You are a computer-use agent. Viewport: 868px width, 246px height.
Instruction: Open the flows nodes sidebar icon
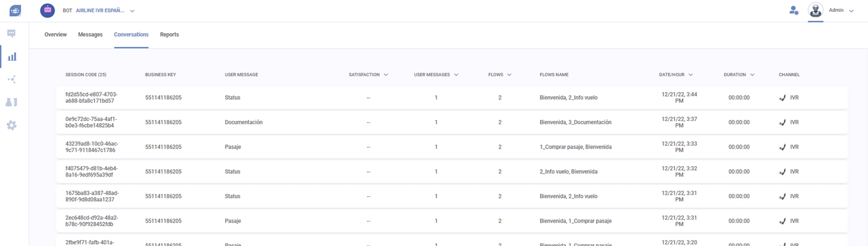click(12, 79)
